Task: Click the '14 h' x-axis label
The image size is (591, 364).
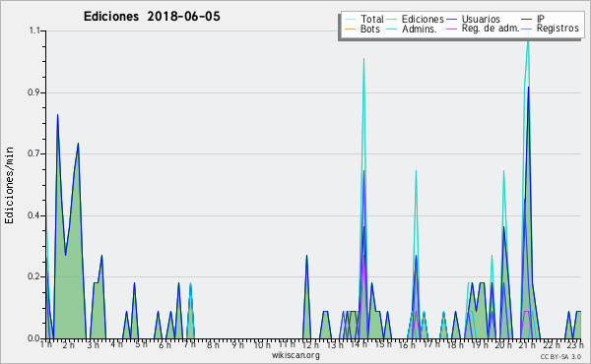Action: (359, 344)
